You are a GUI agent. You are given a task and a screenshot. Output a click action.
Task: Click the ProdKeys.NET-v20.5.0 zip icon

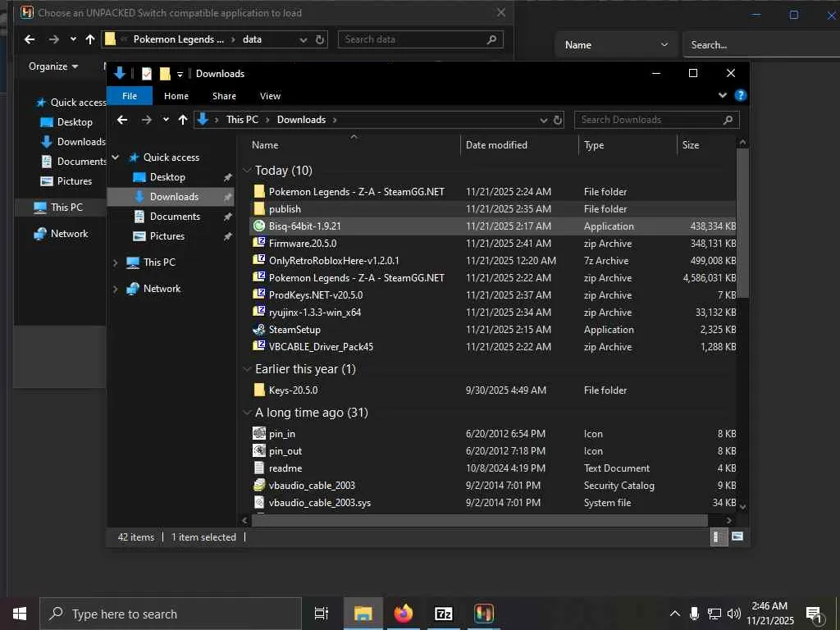point(258,294)
